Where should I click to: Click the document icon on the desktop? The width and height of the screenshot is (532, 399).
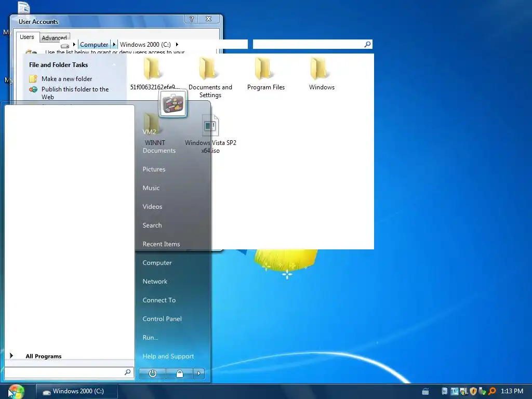click(x=24, y=7)
